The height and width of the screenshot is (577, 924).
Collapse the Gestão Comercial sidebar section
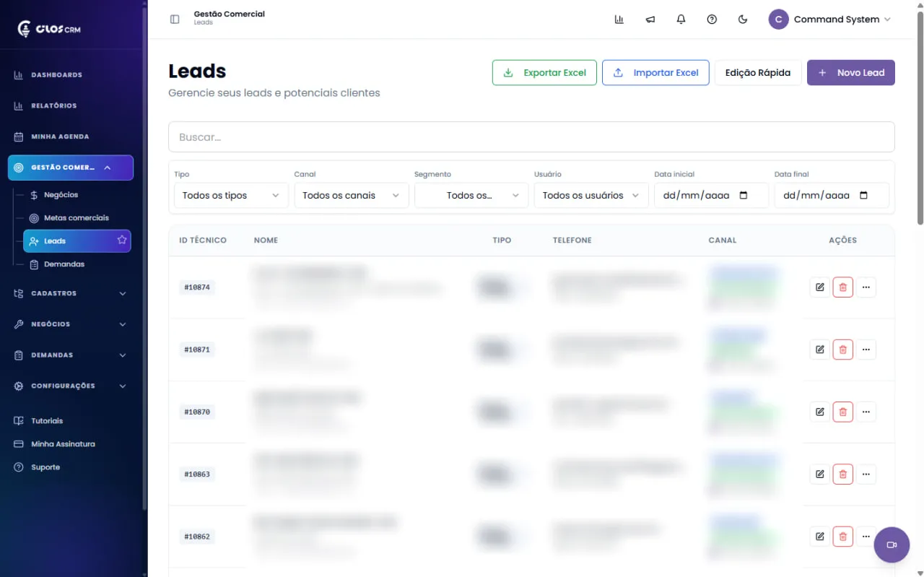point(71,168)
